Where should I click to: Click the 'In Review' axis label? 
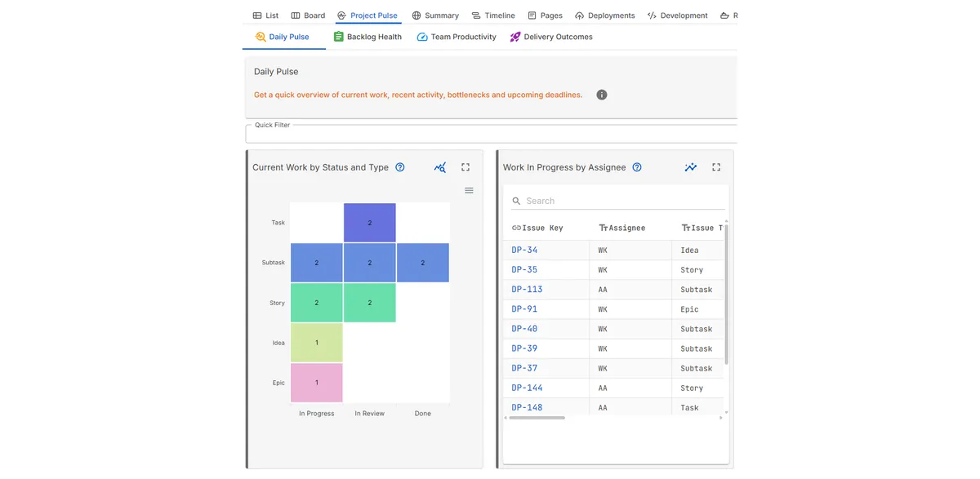[370, 414]
